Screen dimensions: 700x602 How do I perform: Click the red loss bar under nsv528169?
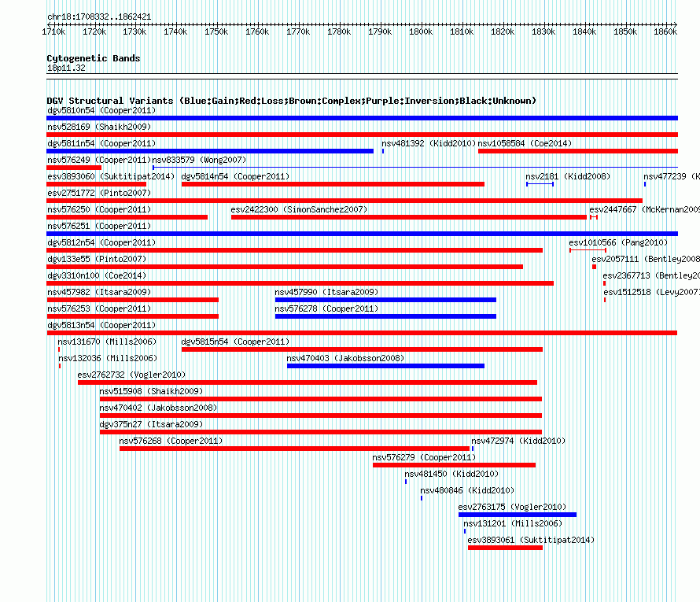click(362, 135)
